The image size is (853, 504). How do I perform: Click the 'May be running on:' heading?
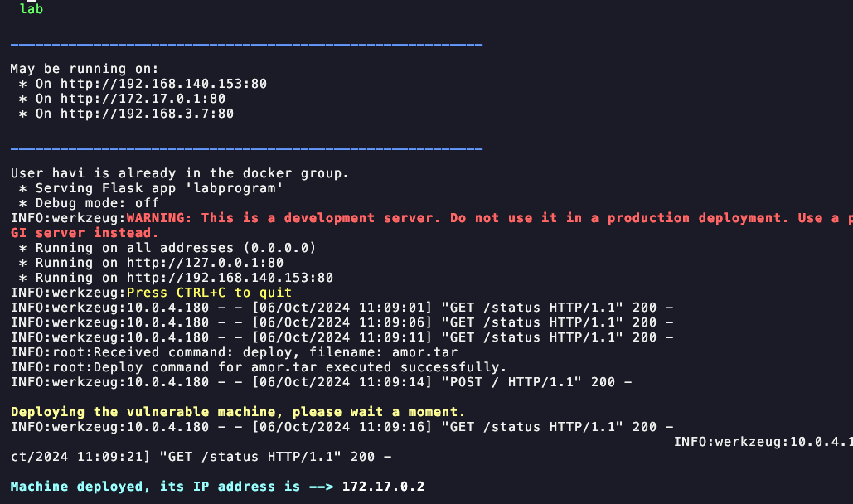[85, 69]
